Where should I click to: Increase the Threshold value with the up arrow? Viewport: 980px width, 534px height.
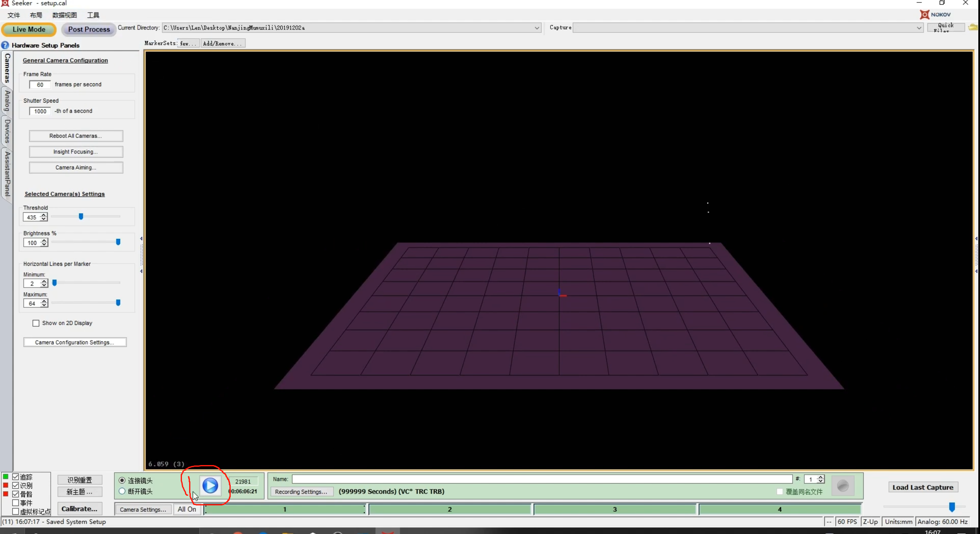point(44,215)
